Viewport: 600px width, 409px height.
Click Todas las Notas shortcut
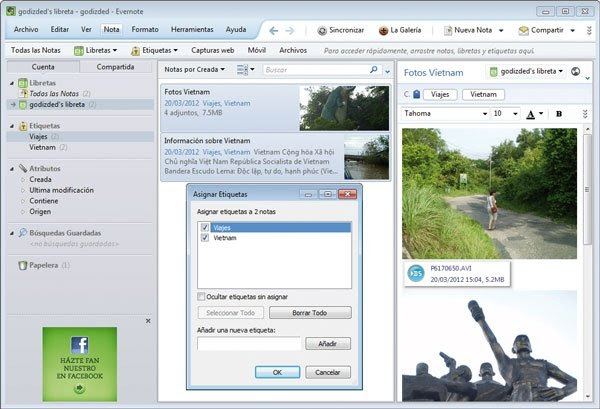click(36, 51)
